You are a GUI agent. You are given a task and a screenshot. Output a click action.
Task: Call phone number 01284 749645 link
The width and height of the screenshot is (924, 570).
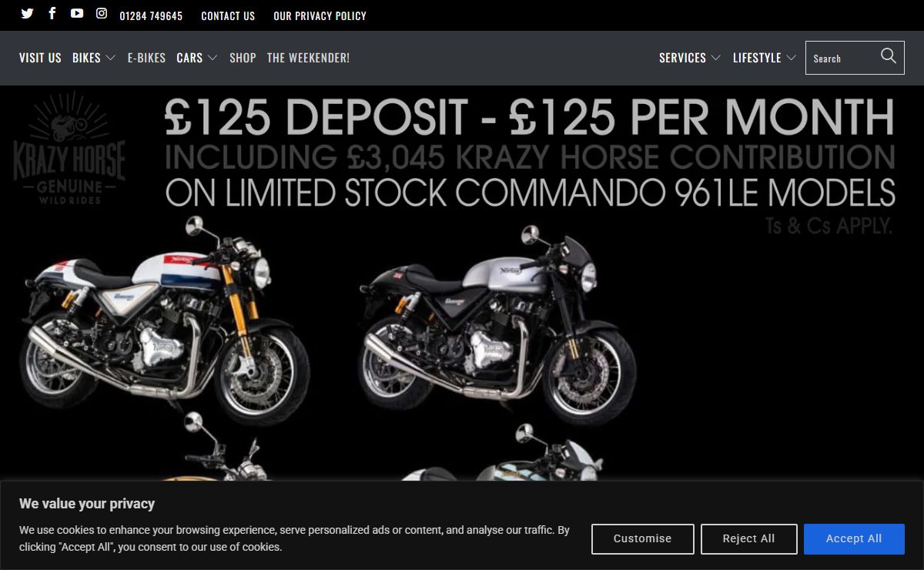point(151,15)
